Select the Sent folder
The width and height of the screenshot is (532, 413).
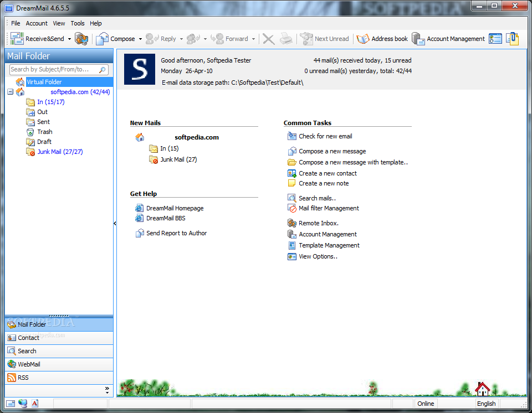(43, 122)
